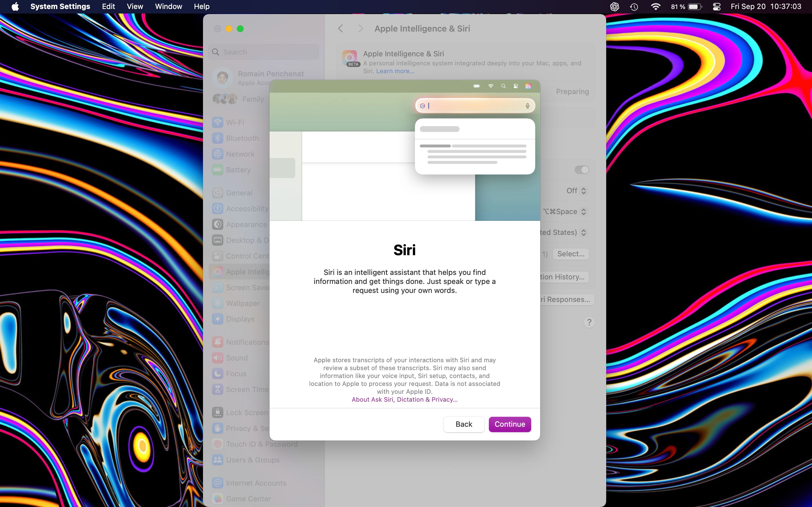Screen dimensions: 812x507
Task: Enable the Siri voice activation toggle
Action: tap(581, 169)
